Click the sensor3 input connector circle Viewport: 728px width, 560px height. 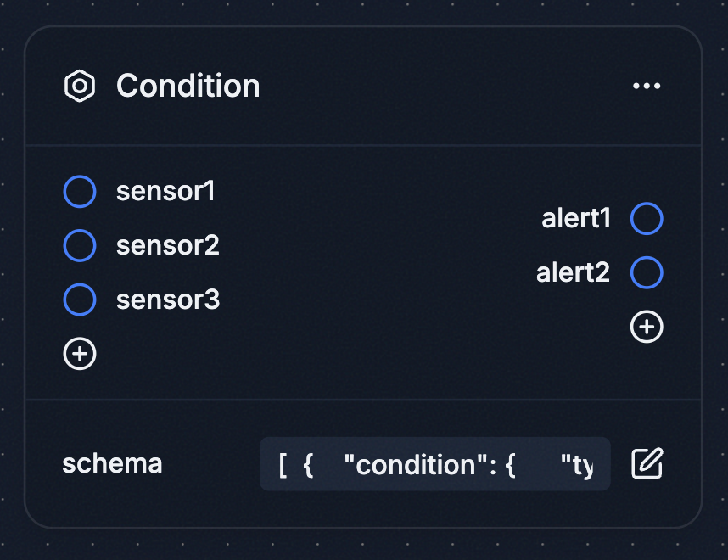point(80,300)
